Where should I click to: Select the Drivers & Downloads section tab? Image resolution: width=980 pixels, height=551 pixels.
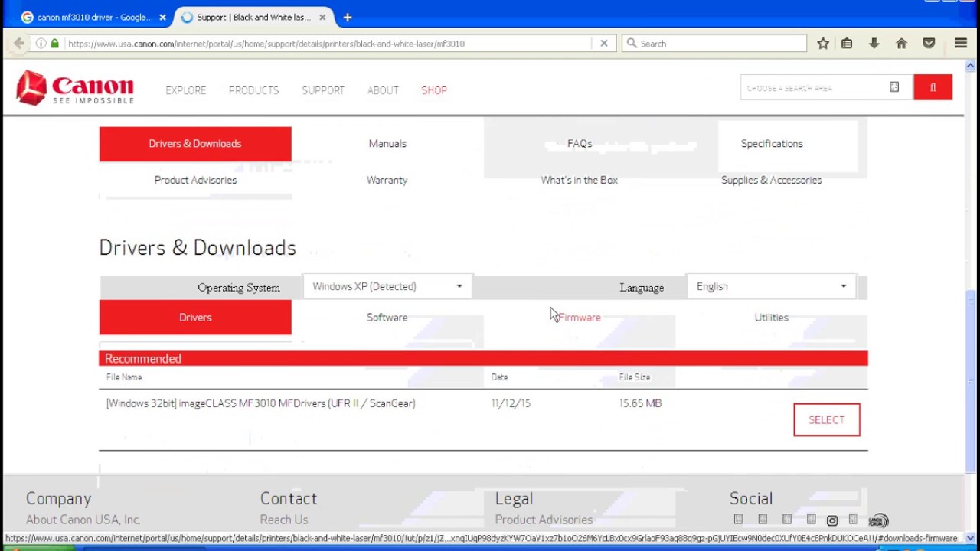click(195, 144)
